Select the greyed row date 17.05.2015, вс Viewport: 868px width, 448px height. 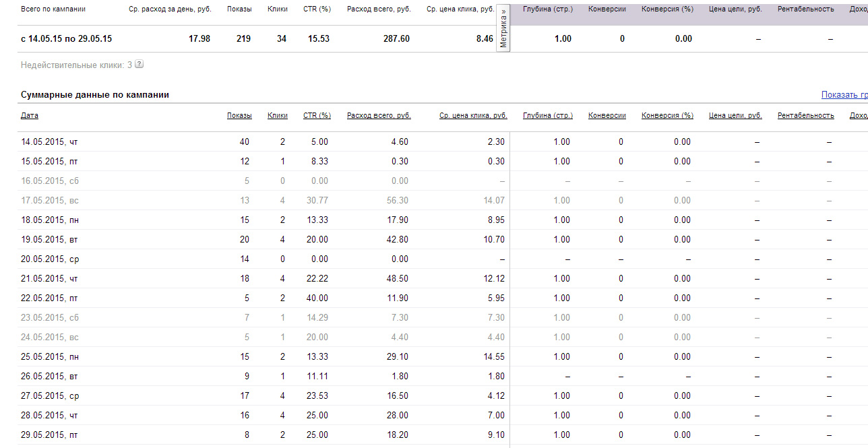[x=50, y=201]
